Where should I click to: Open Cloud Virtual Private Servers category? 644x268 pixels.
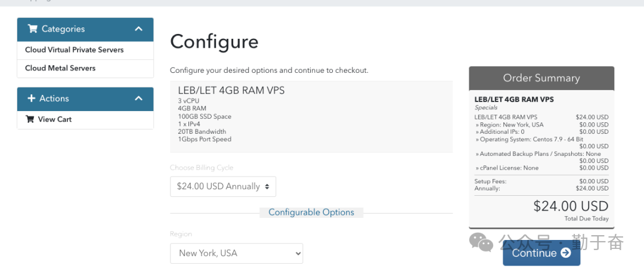(75, 50)
